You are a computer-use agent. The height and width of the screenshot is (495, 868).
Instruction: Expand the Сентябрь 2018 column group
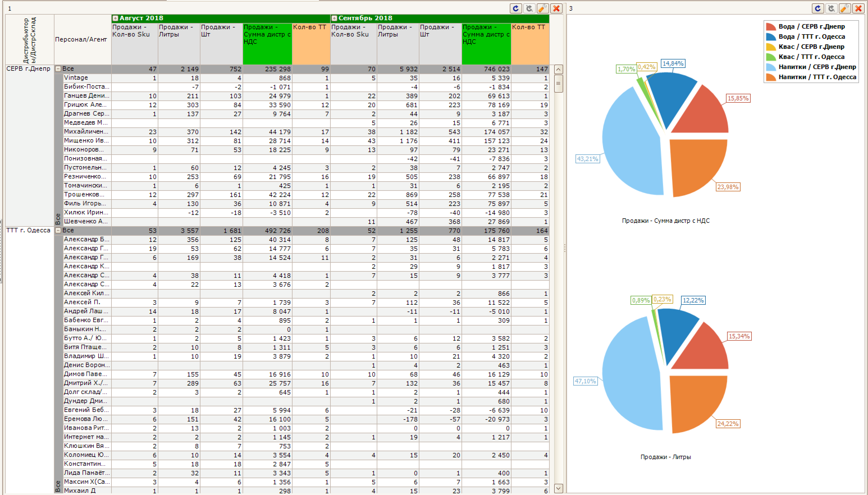click(334, 18)
